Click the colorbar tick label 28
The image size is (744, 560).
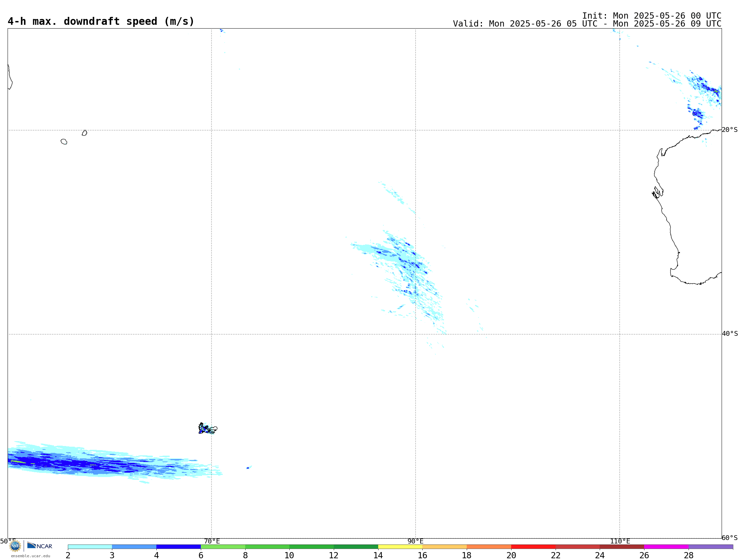coord(689,555)
